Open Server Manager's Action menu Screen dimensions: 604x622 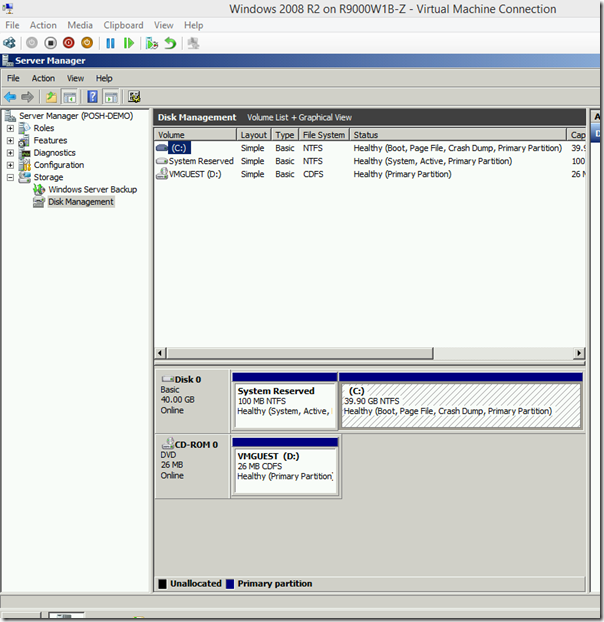43,78
